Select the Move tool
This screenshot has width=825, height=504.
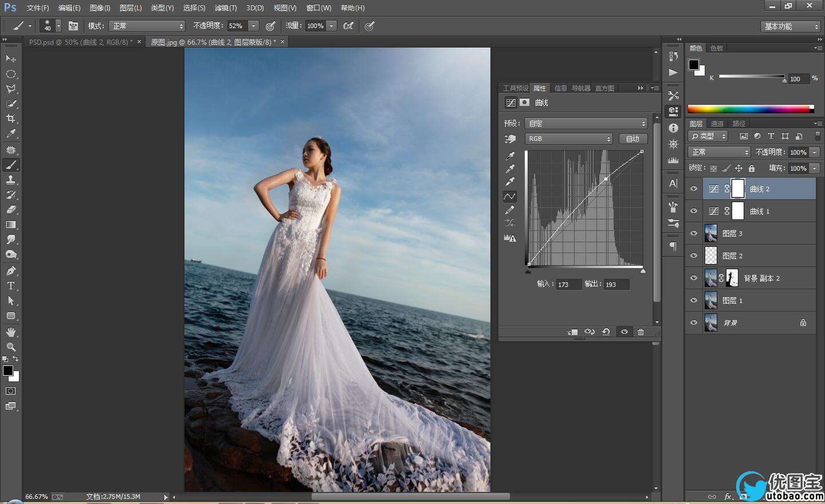click(x=11, y=58)
